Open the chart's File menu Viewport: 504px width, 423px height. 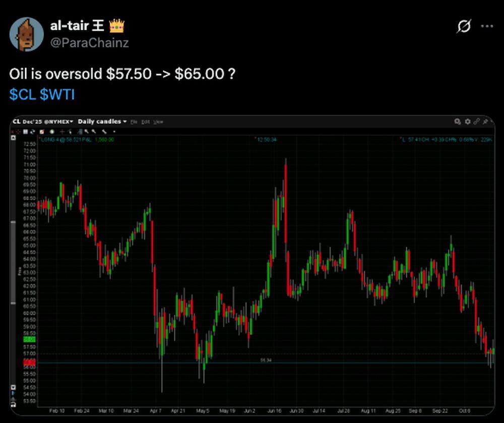coord(134,122)
